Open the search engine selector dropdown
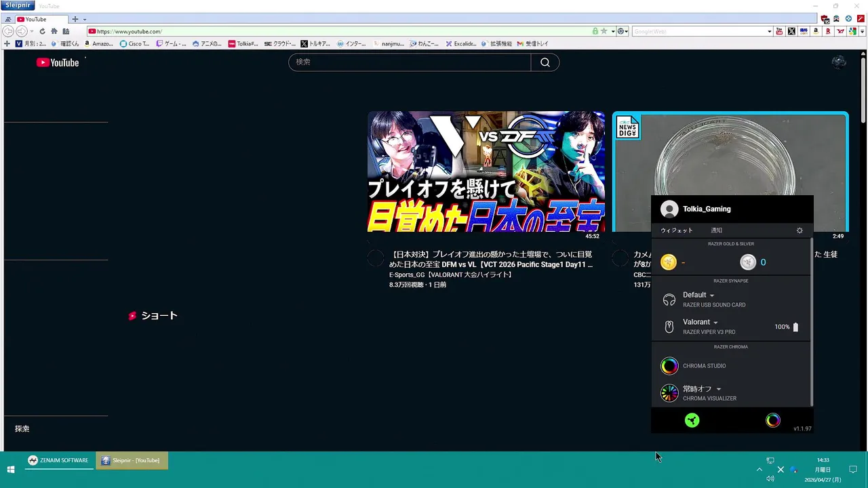 coord(621,31)
